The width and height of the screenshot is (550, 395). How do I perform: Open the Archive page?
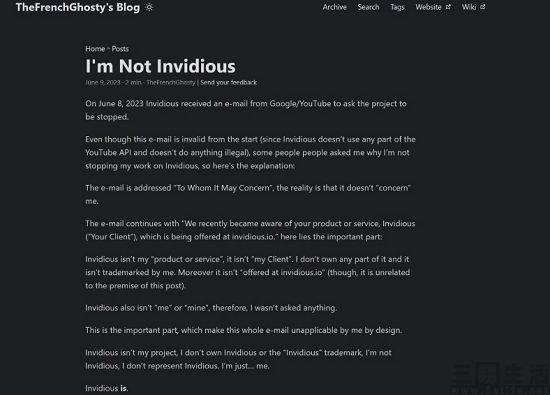click(335, 7)
